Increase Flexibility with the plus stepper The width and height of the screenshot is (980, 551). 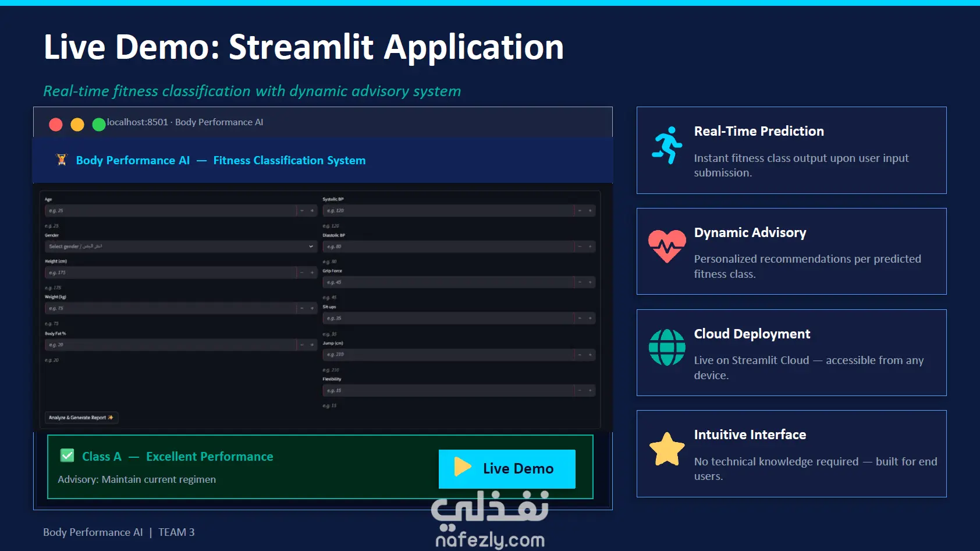click(590, 390)
